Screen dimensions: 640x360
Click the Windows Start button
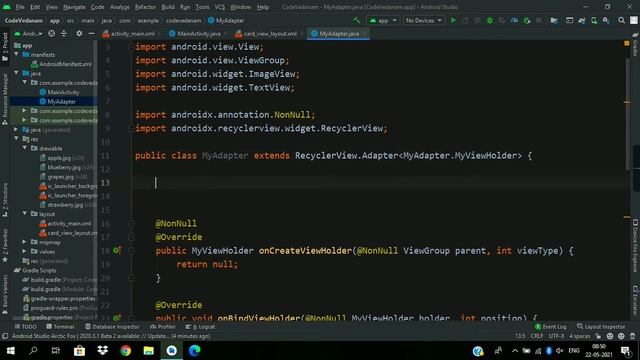pyautogui.click(x=11, y=351)
